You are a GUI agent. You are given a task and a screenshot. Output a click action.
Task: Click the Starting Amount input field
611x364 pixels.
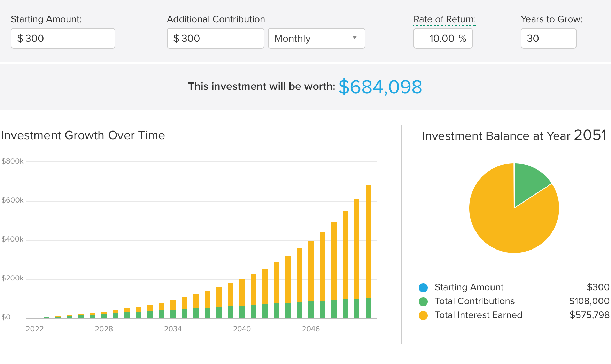(x=63, y=38)
